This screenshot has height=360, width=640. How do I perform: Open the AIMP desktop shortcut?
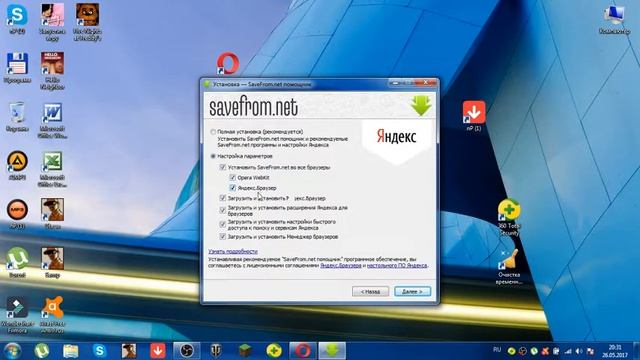(17, 165)
